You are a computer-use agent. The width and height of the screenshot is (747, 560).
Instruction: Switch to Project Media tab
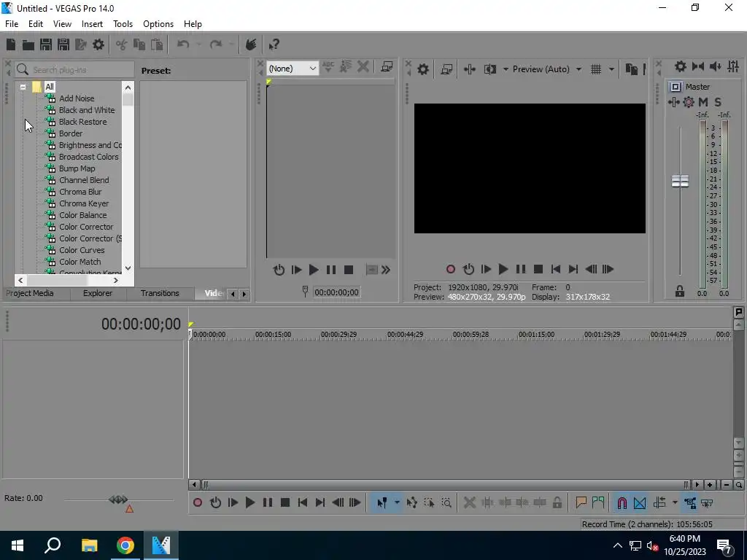29,293
